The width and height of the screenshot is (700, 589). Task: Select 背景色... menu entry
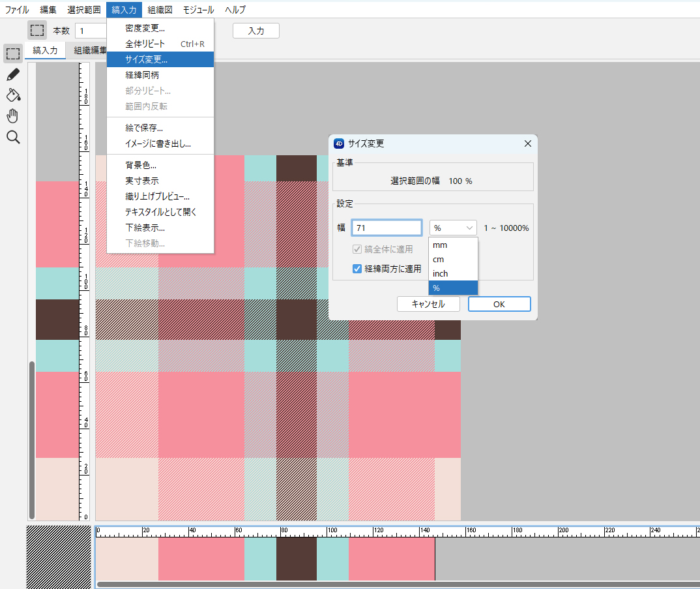click(160, 165)
